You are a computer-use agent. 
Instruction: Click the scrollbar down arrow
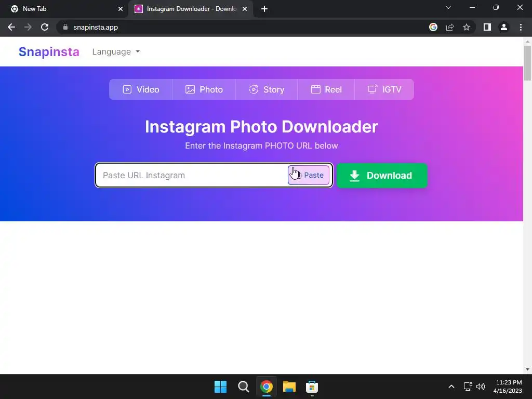(527, 369)
